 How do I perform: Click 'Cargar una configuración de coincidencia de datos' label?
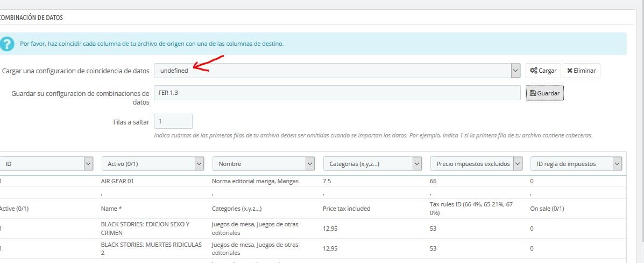(75, 71)
